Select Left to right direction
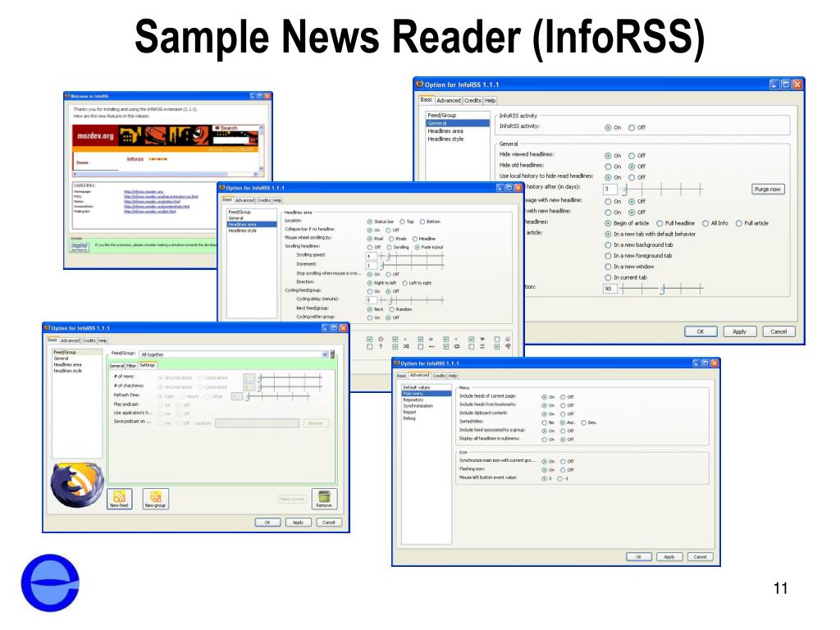Viewport: 840px width, 630px height. pos(404,283)
